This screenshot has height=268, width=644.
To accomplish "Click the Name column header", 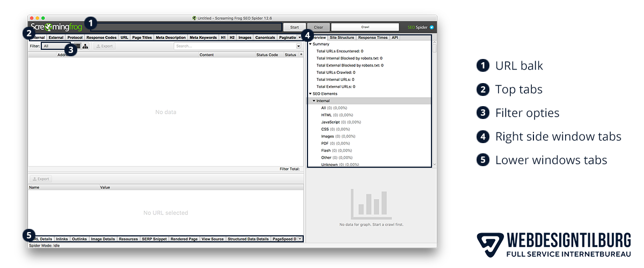I will point(63,188).
